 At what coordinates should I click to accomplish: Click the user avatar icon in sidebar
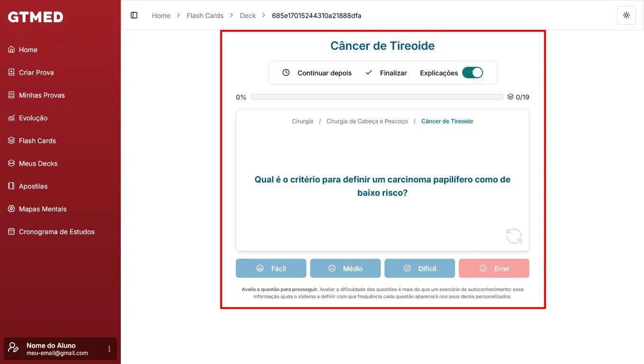[x=14, y=349]
